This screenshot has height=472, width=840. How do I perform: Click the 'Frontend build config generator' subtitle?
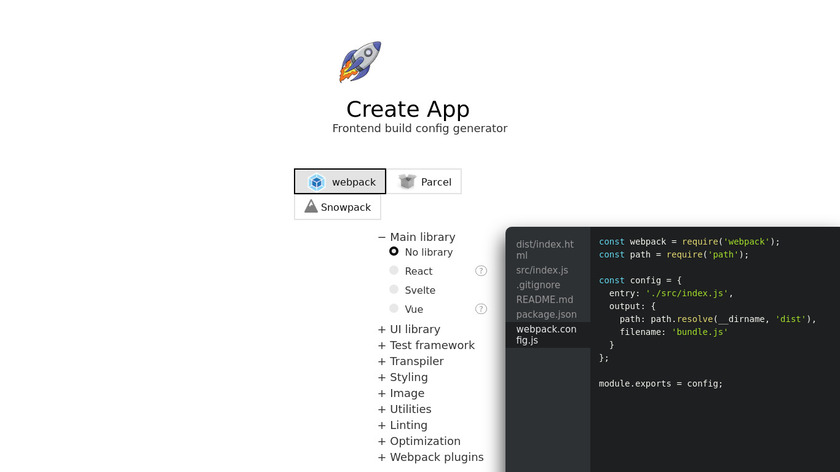coord(419,129)
